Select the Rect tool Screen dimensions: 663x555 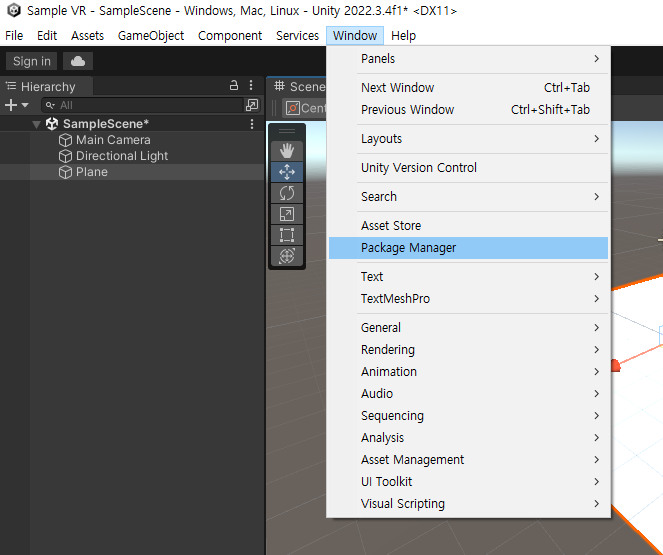(287, 235)
